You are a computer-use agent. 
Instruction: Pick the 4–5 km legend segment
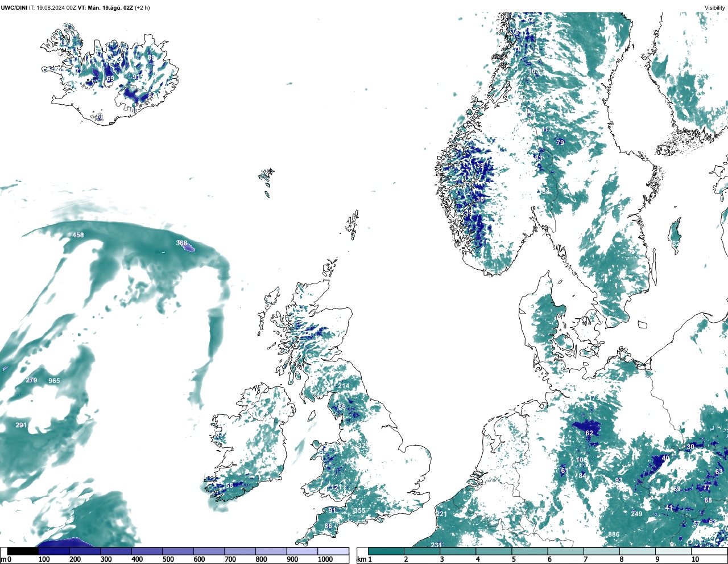(494, 551)
